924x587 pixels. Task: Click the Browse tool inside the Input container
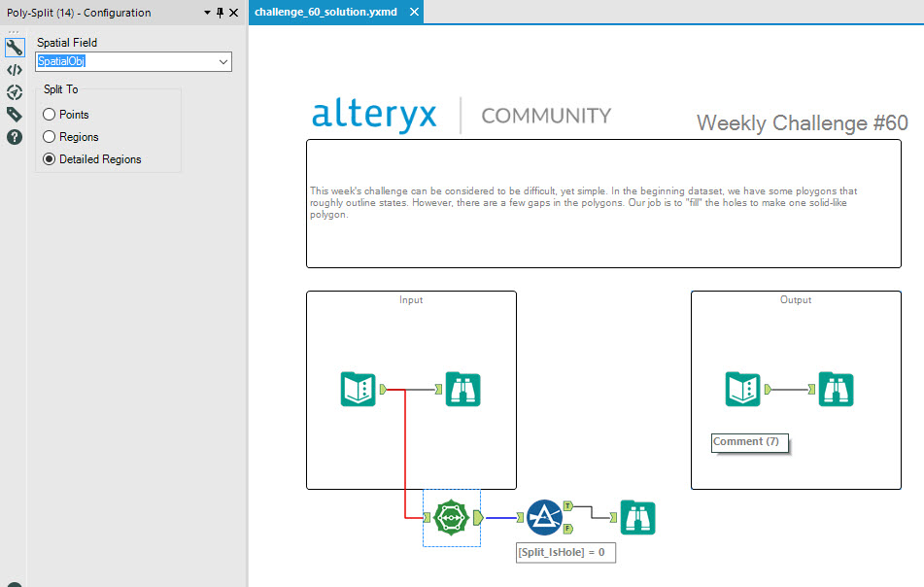[462, 389]
